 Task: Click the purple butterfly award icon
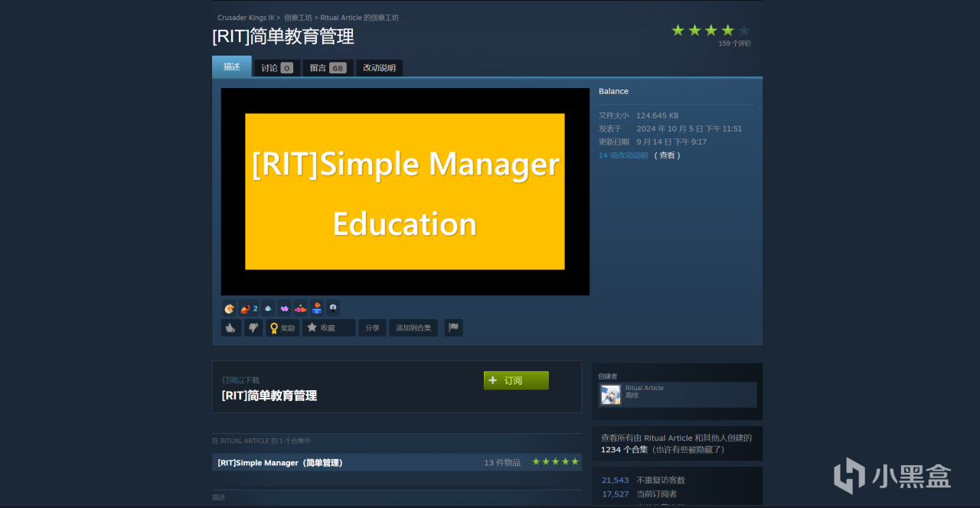(284, 308)
